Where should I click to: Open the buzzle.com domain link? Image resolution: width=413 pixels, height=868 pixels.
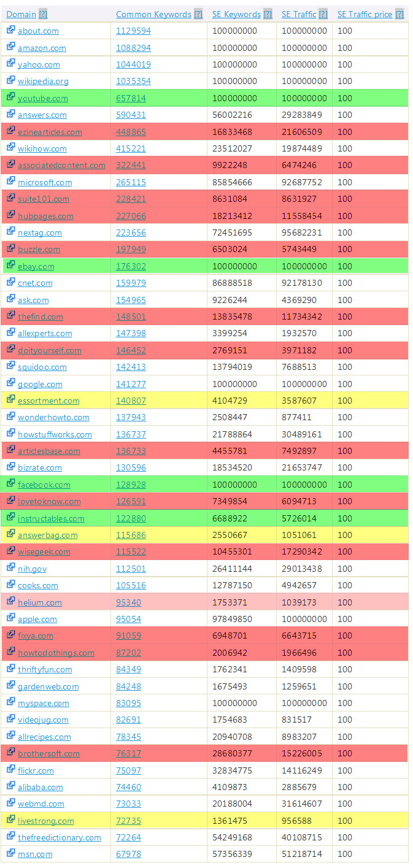tap(39, 249)
